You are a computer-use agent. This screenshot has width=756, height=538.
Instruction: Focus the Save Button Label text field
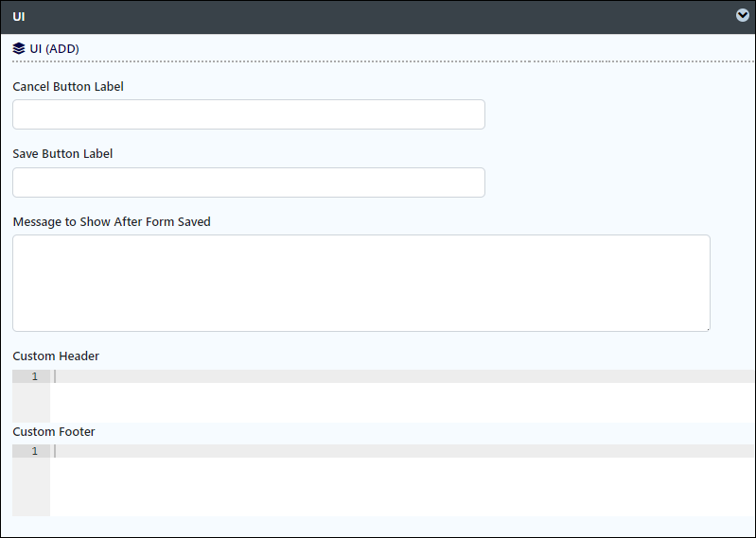pos(249,182)
